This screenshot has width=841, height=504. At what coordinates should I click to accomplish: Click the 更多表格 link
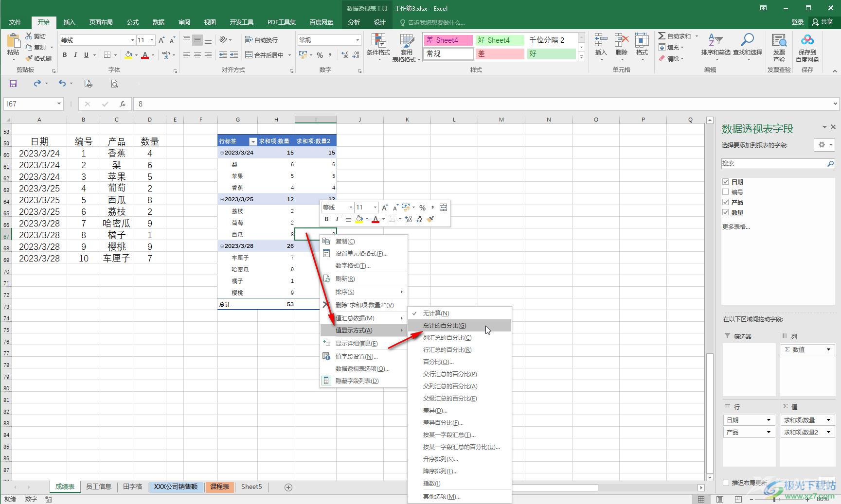[x=736, y=227]
